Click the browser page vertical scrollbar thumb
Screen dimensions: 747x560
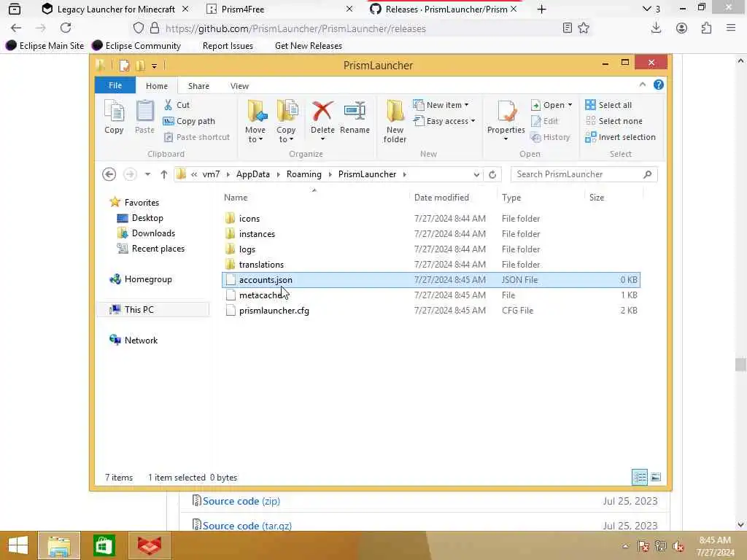pos(740,365)
